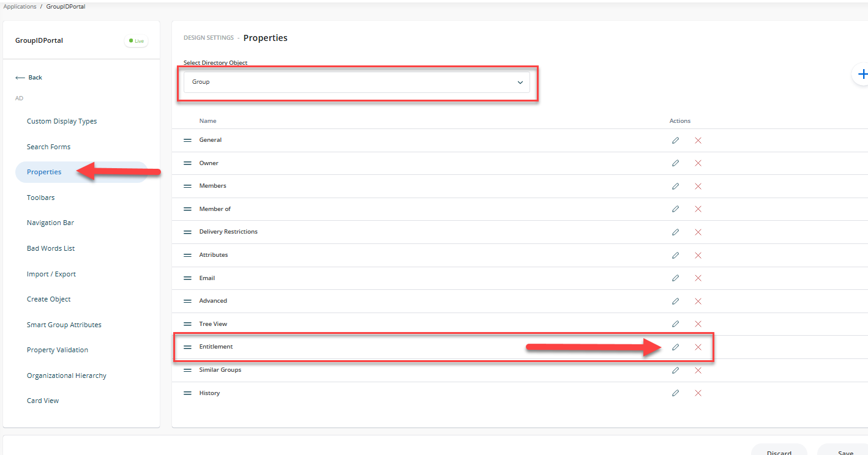Screen dimensions: 868x455
Task: Click the blue plus add icon
Action: tap(862, 74)
